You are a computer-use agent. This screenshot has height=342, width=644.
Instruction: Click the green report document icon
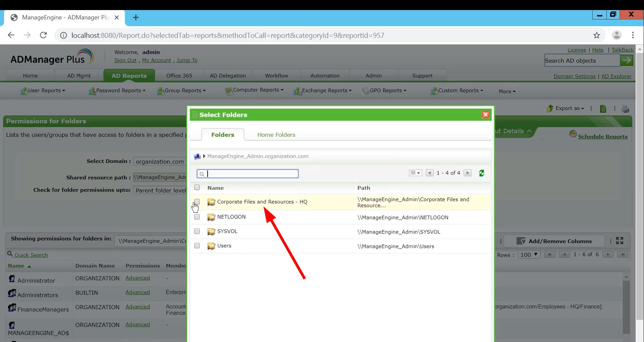pos(603,109)
